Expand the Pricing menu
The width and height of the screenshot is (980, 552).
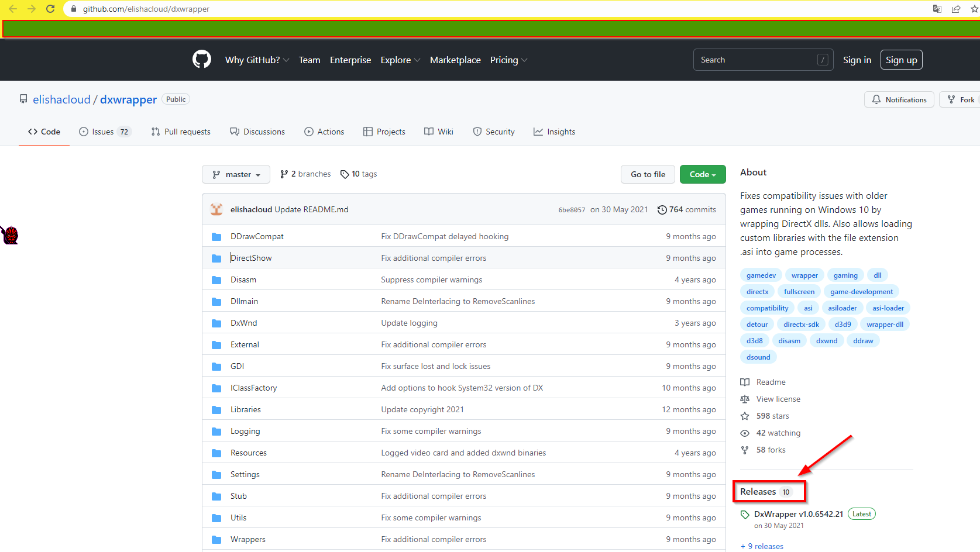click(x=509, y=60)
